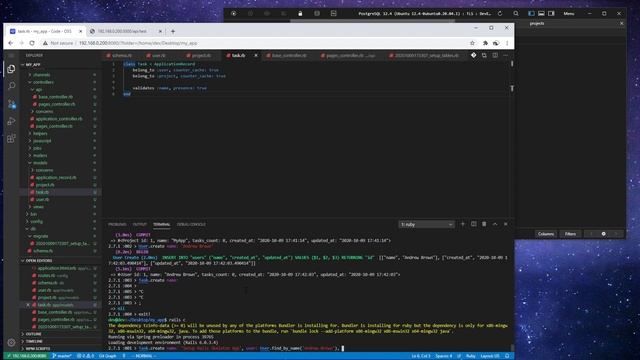Expand the config folder
Viewport: 640px width, 360px height.
point(36,222)
